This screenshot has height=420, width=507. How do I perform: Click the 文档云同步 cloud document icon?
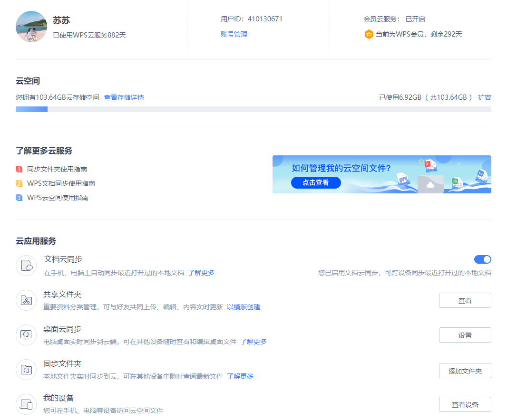26,265
